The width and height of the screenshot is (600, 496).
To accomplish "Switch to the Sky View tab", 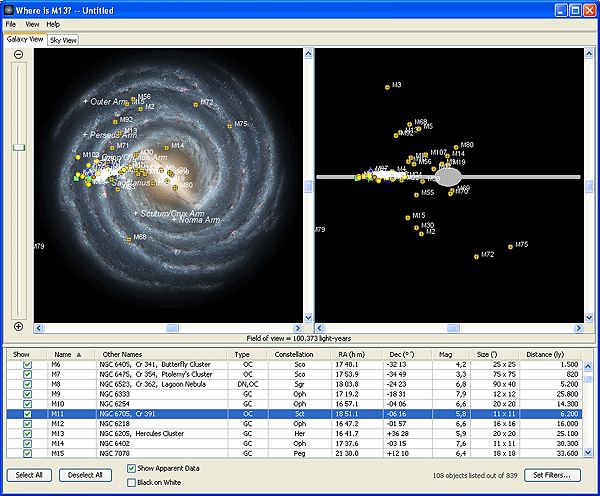I will tap(64, 40).
